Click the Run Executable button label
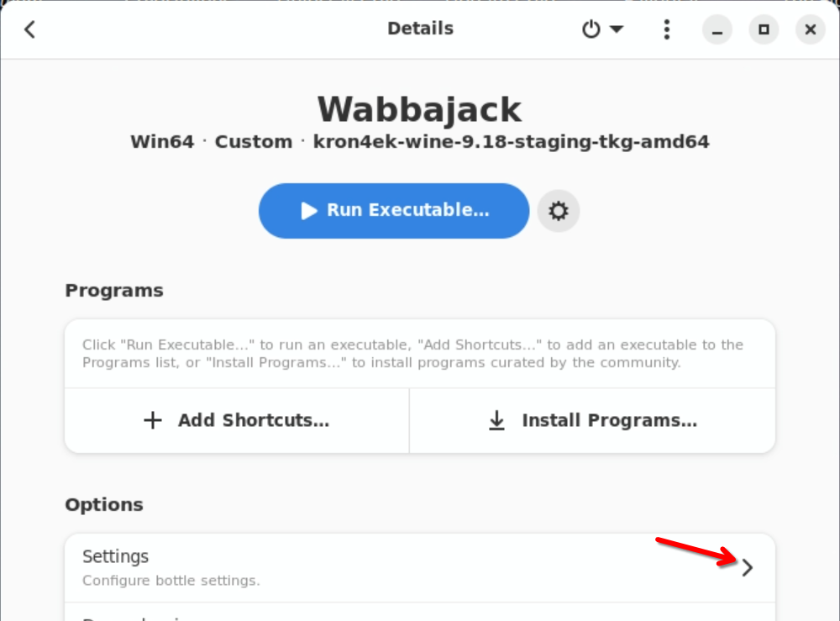Viewport: 840px width, 621px height. click(407, 210)
